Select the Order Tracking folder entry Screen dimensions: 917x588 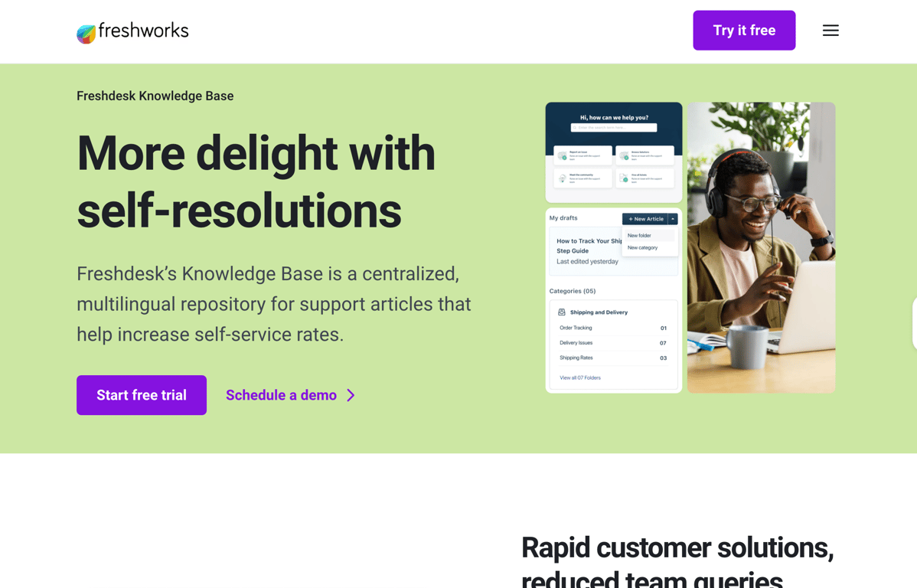576,328
